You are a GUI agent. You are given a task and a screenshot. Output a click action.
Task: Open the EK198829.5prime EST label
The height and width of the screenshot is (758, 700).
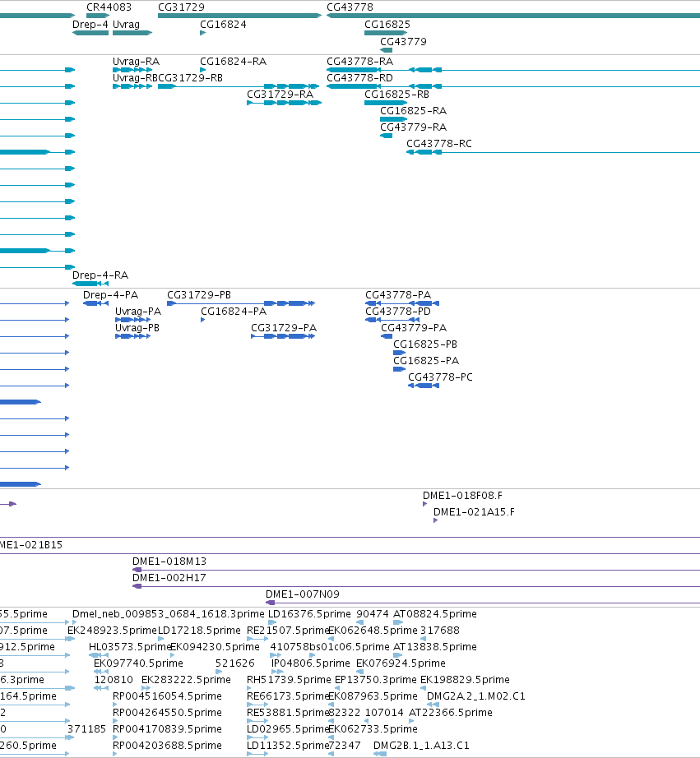[465, 680]
